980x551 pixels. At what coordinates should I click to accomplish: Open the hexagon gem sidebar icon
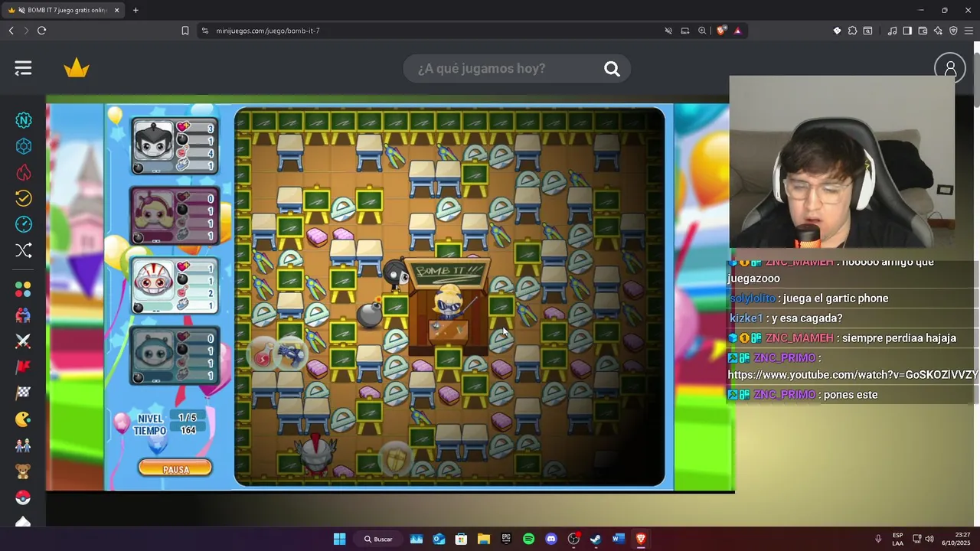pos(24,146)
